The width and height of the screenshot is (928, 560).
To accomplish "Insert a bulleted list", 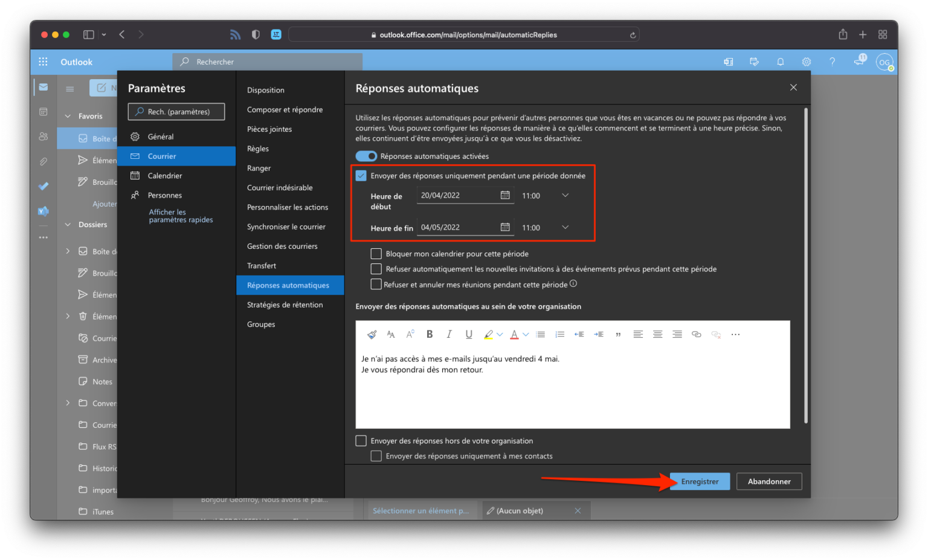I will [x=541, y=334].
